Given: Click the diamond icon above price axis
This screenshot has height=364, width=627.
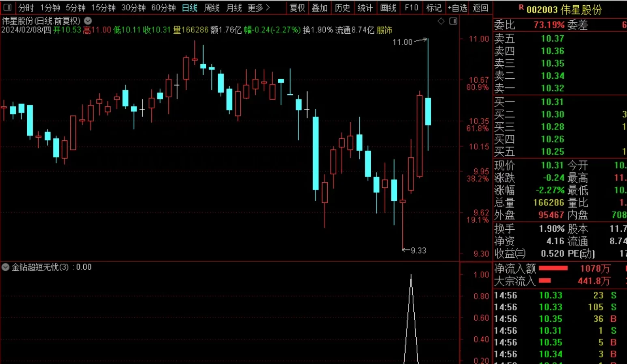Looking at the screenshot, I should 441,21.
